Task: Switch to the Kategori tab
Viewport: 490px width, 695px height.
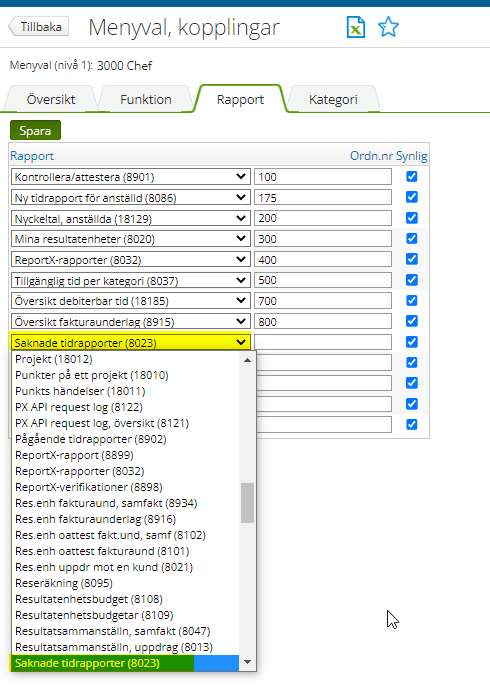Action: click(333, 99)
